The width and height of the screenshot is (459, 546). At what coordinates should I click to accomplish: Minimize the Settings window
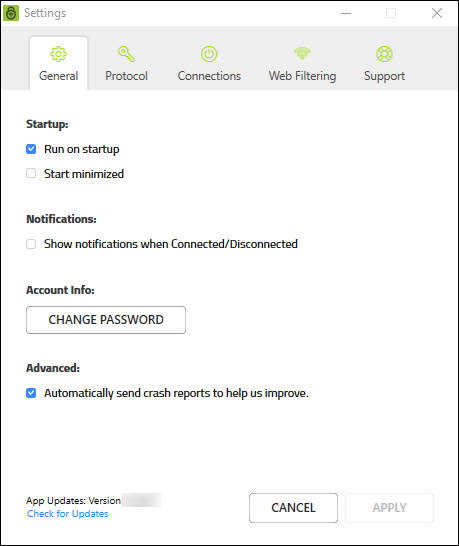coord(346,13)
